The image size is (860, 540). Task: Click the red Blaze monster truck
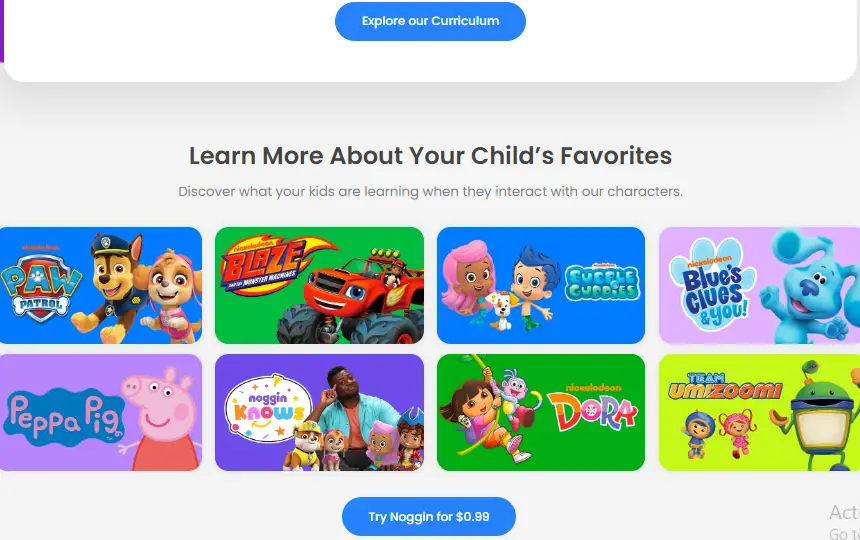pyautogui.click(x=351, y=299)
